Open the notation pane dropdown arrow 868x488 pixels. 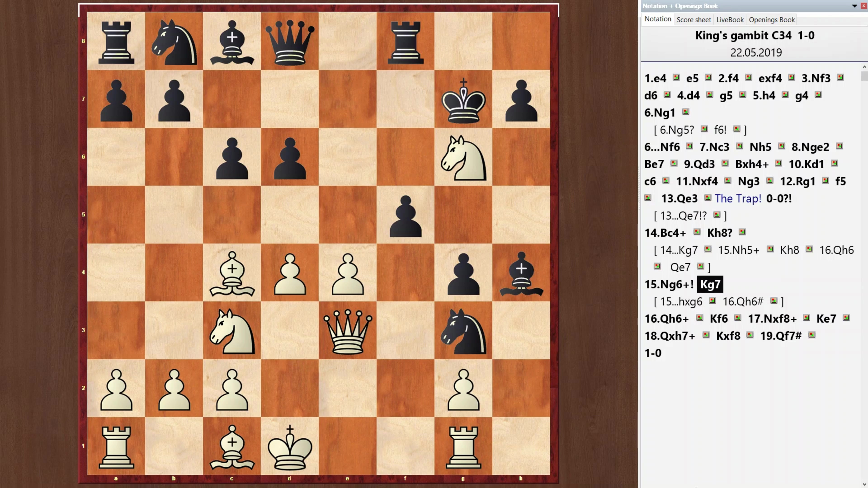point(854,6)
